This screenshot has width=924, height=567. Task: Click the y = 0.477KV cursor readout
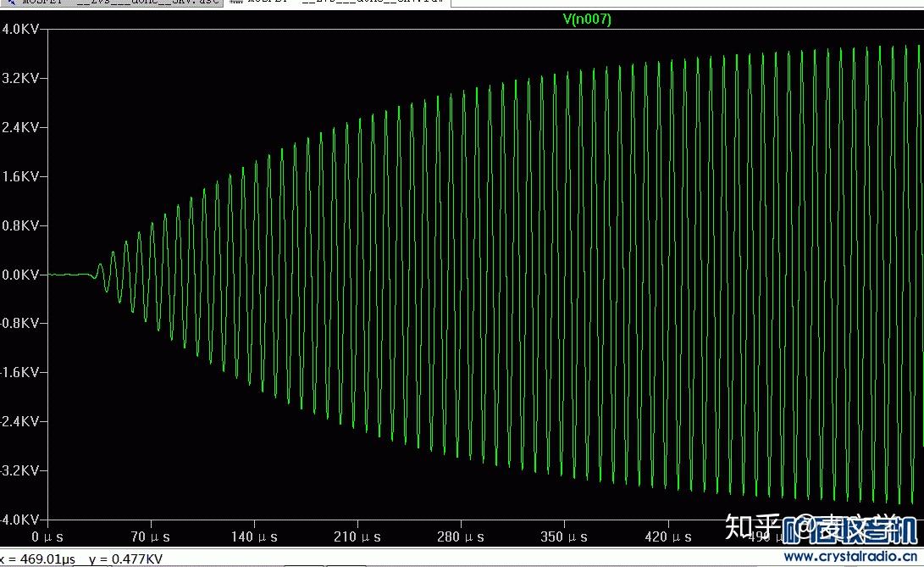125,559
